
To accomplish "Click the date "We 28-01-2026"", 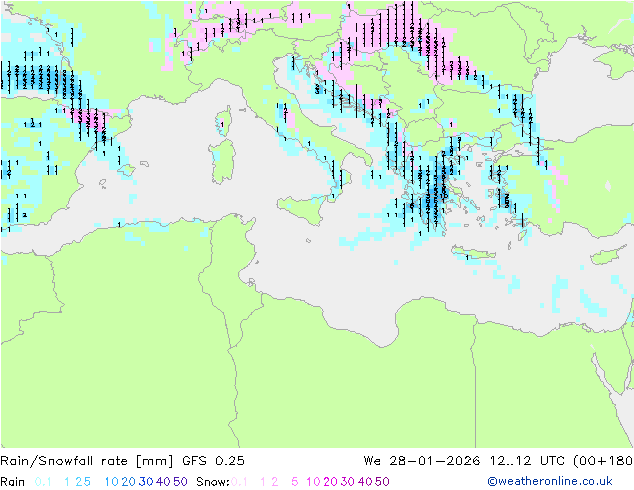I will coord(422,460).
